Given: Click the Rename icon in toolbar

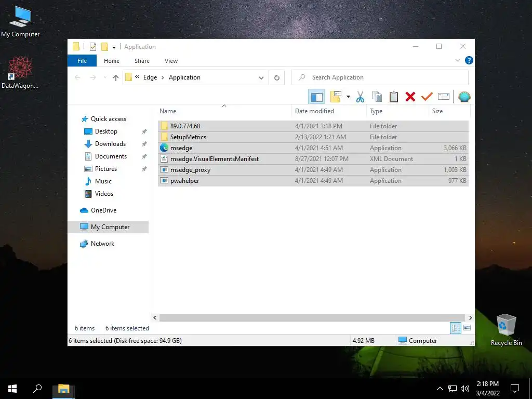Looking at the screenshot, I should 444,97.
